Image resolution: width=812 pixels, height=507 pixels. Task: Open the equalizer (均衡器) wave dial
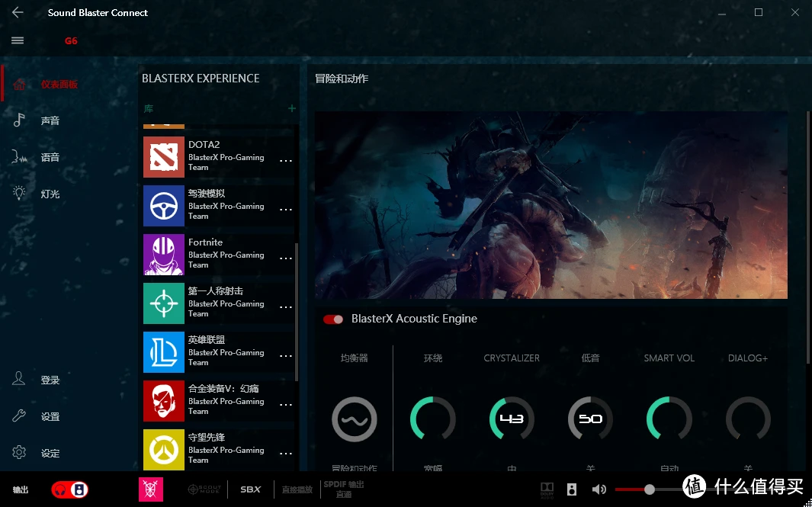355,419
